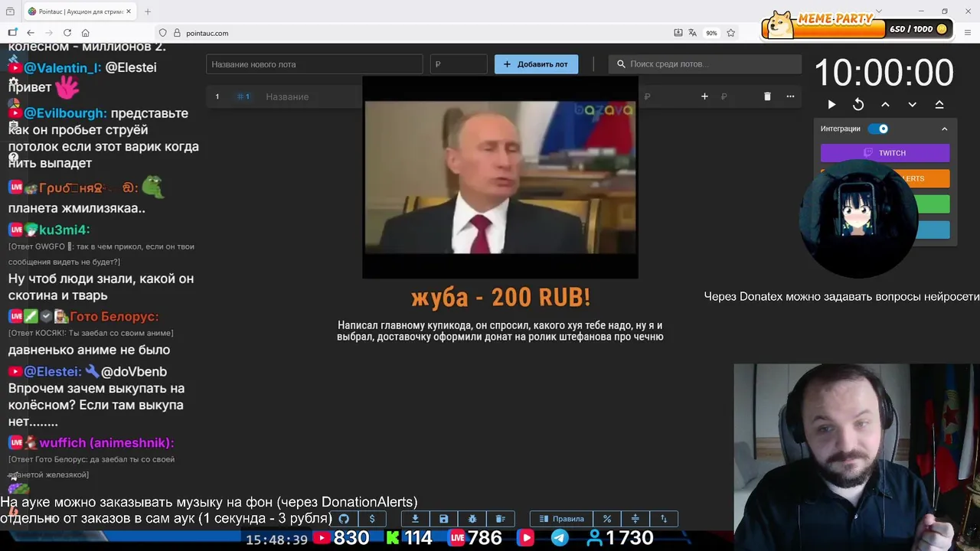This screenshot has width=980, height=551.
Task: Click the 10:00:00 timer display
Action: 884,73
